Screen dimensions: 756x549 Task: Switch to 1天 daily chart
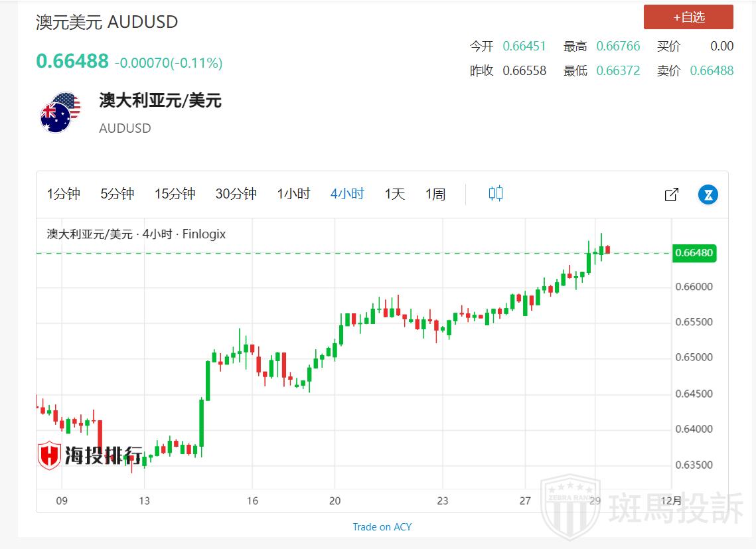[x=394, y=194]
